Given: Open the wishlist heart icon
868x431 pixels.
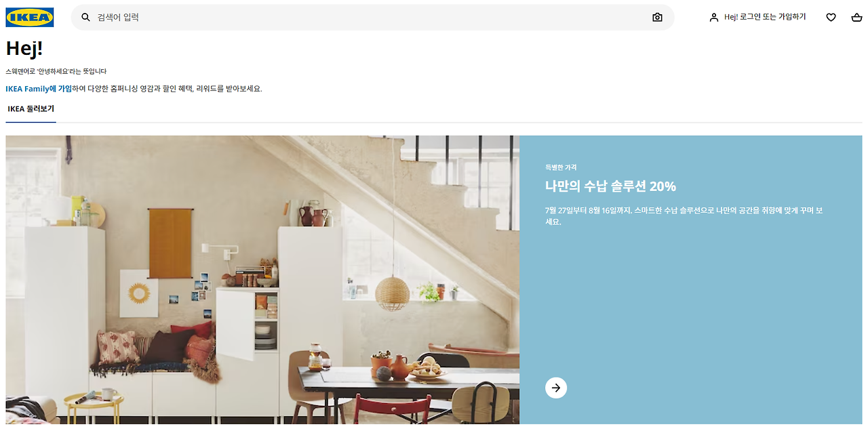Looking at the screenshot, I should click(831, 18).
